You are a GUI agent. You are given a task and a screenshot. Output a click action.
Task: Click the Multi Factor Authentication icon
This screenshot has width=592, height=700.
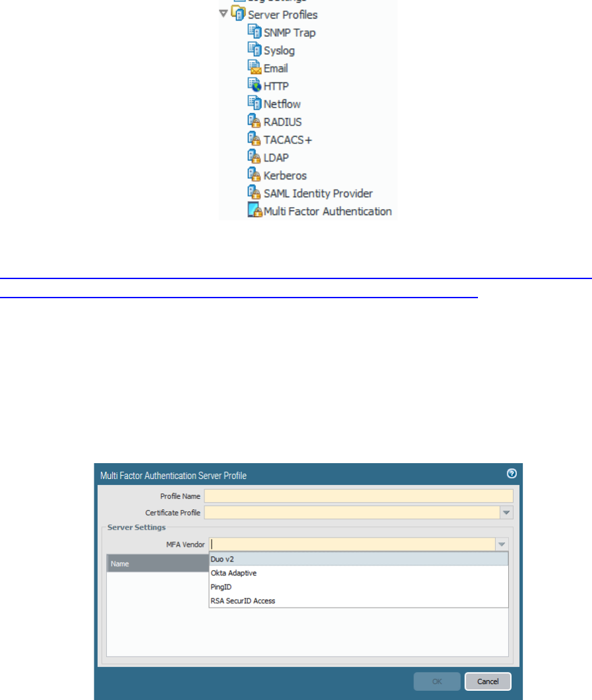(254, 210)
